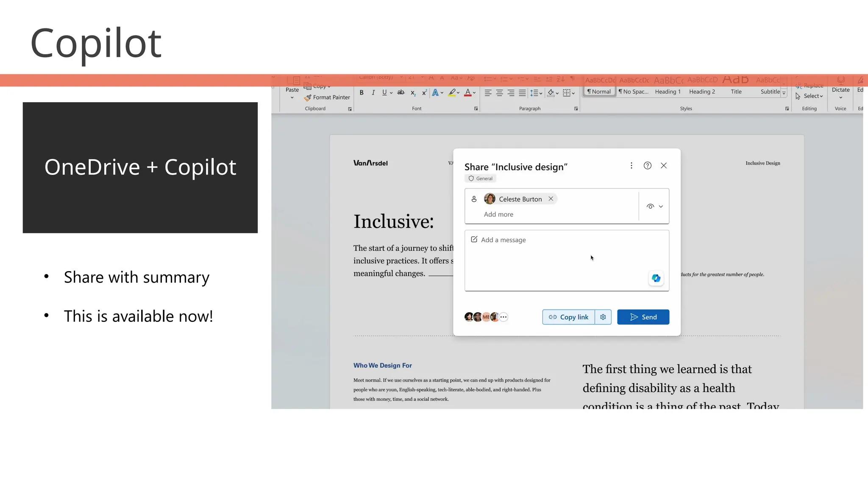Screen dimensions: 868x488
Task: Apply the Heading 2 style
Action: [x=702, y=86]
